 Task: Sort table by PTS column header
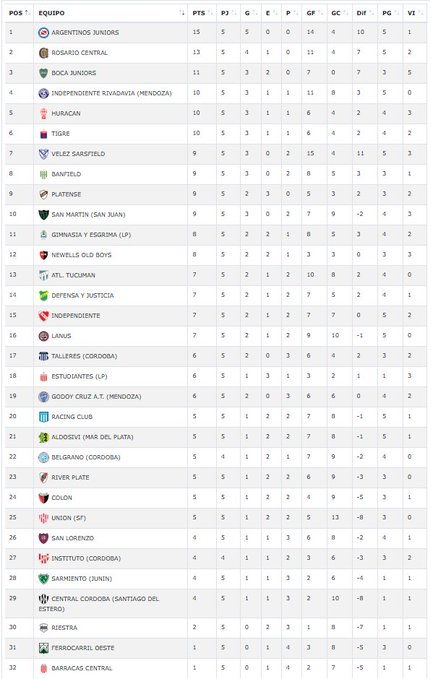click(202, 13)
